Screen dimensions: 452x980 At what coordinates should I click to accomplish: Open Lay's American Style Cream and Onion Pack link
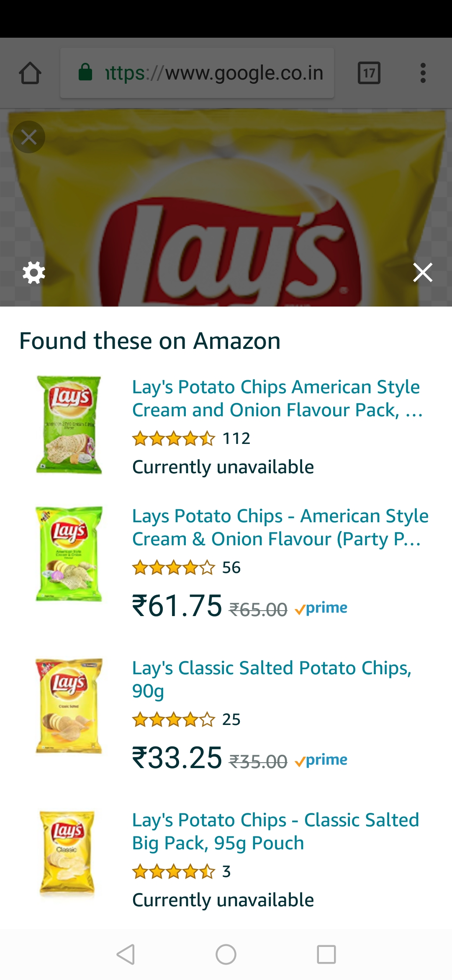click(x=277, y=398)
